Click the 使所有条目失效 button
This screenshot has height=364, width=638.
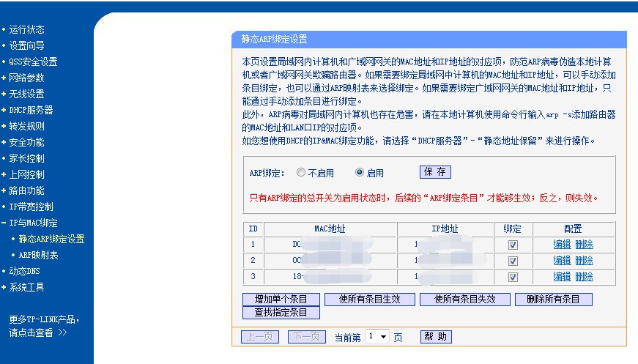point(464,300)
